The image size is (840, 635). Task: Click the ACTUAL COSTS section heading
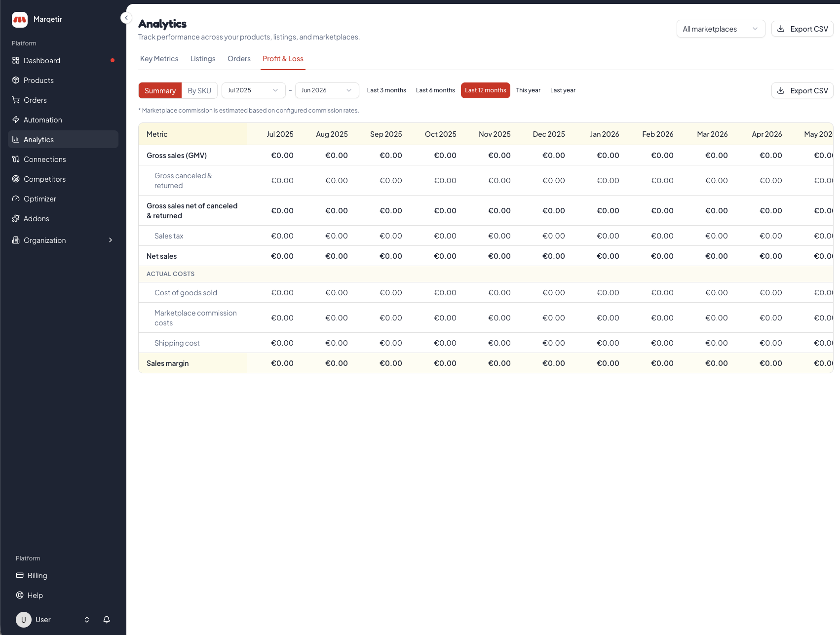(170, 274)
